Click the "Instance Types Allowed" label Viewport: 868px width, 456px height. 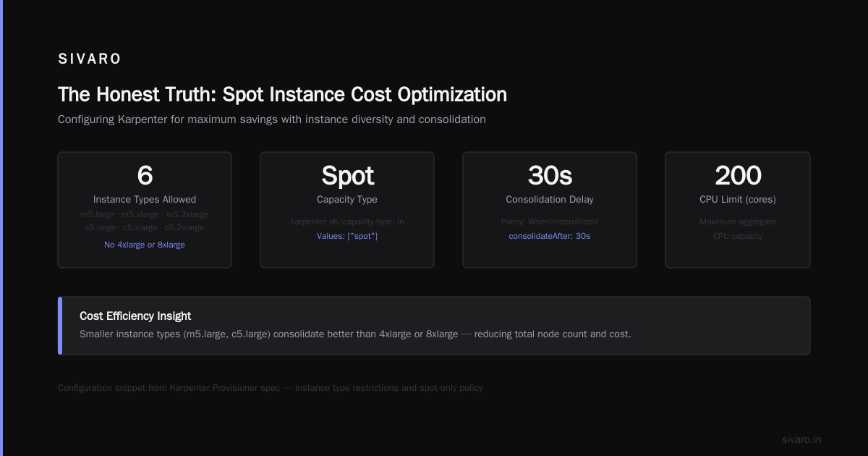[x=145, y=199]
